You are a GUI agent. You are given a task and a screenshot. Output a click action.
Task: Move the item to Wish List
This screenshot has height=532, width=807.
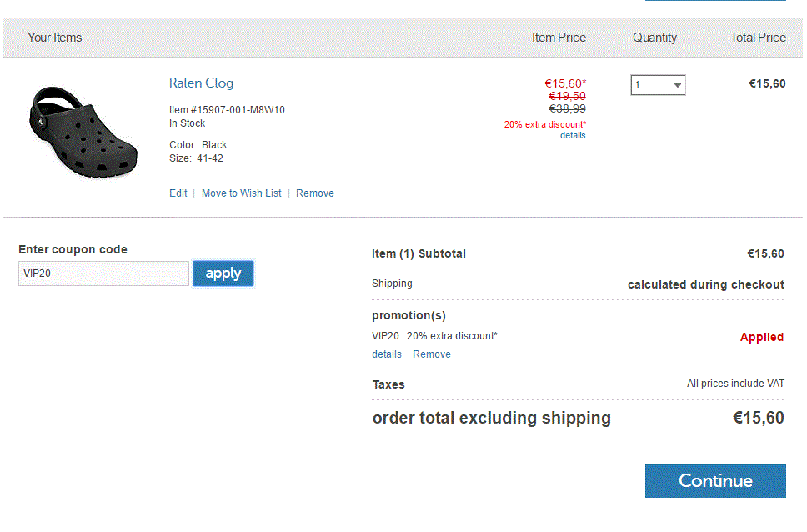[242, 193]
